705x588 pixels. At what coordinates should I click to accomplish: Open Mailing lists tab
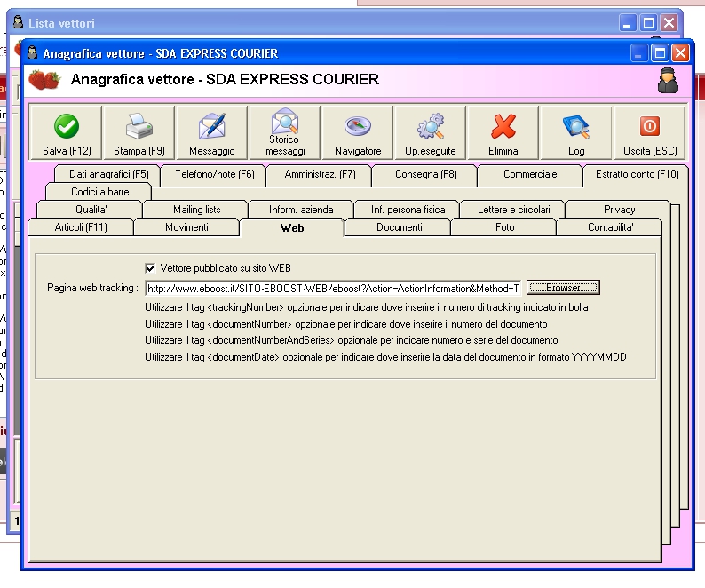point(196,210)
